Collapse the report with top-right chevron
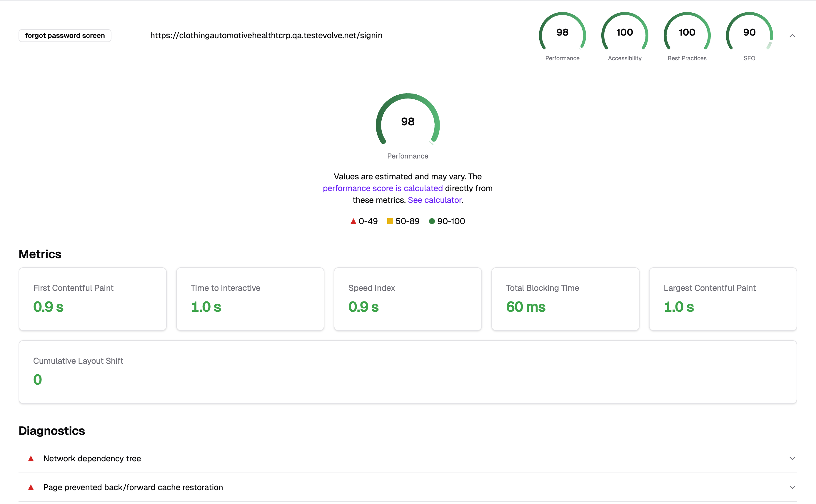 pos(792,36)
